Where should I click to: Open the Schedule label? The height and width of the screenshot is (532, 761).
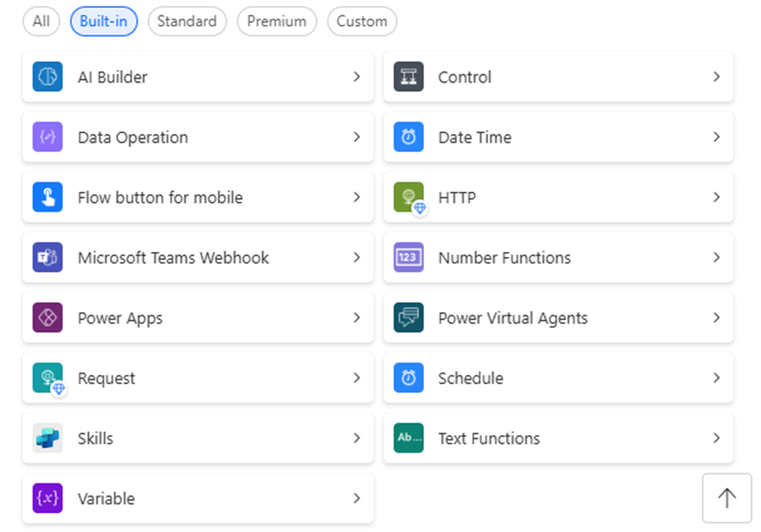click(470, 378)
